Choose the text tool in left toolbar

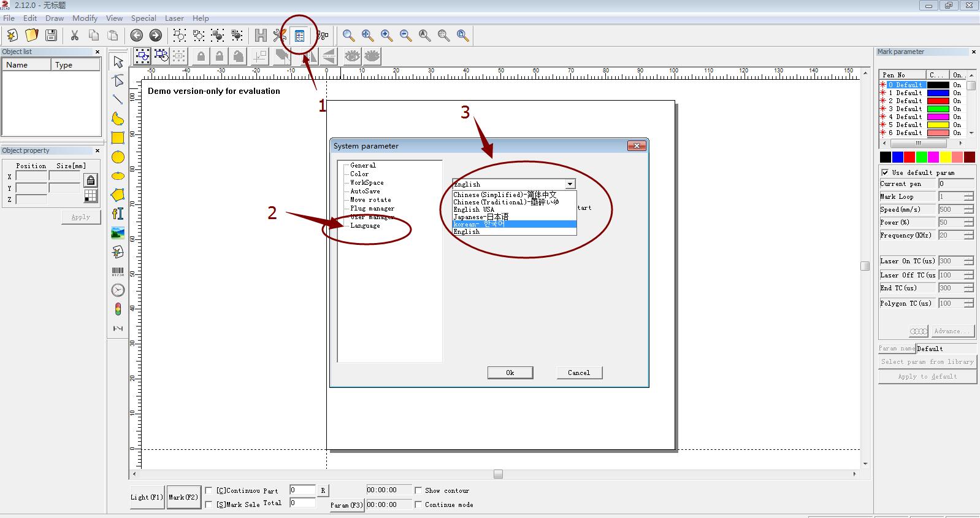click(118, 214)
